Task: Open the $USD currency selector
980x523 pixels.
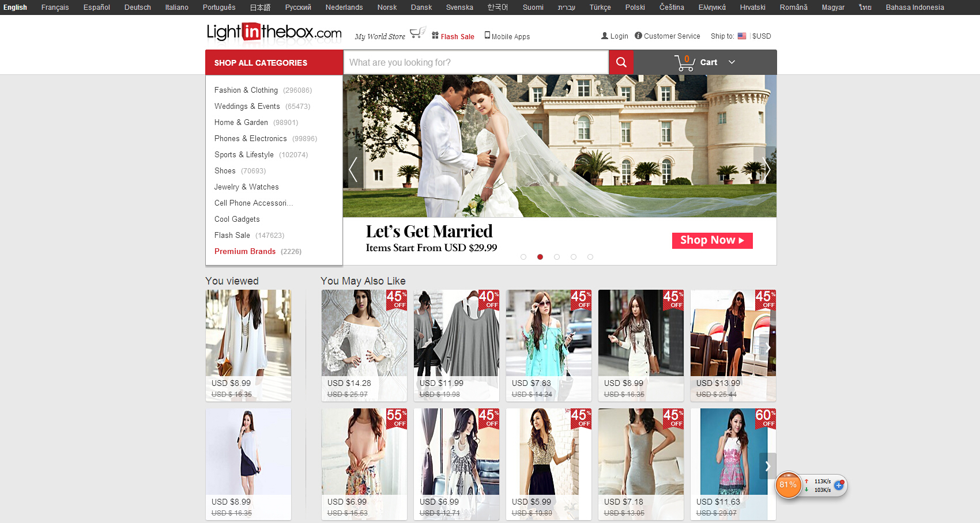Action: (x=762, y=36)
